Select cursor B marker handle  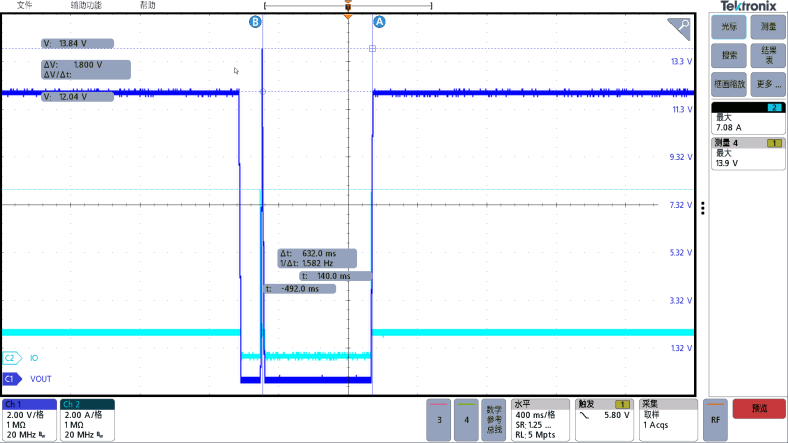tap(255, 21)
